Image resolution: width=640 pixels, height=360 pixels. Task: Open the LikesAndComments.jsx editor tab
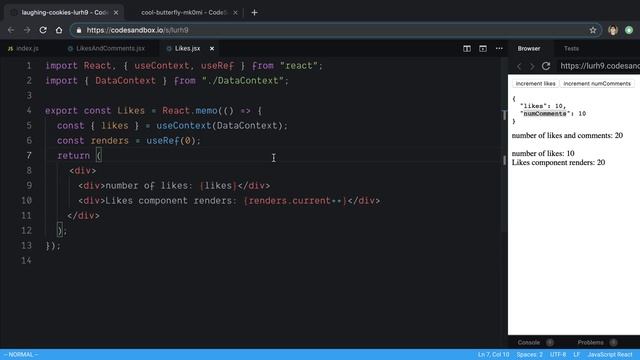pyautogui.click(x=106, y=49)
